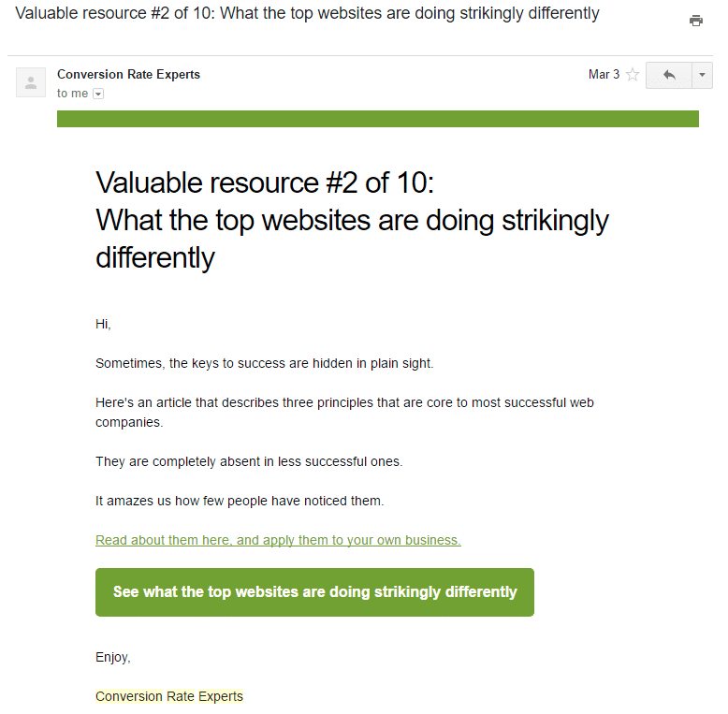Click the 'They are completely absent' sentence
The width and height of the screenshot is (728, 714).
point(249,462)
